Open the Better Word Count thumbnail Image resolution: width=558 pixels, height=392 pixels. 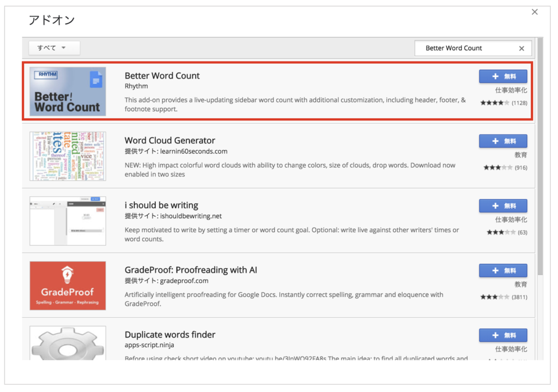[68, 92]
